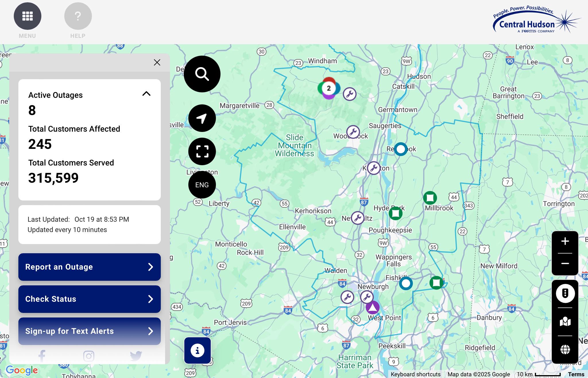Select the green square marker at Hyde Park
The image size is (588, 378).
[395, 213]
